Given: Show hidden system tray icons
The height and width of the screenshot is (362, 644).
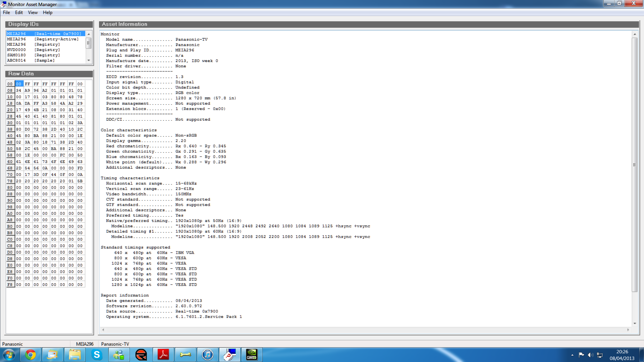Looking at the screenshot, I should coord(572,355).
